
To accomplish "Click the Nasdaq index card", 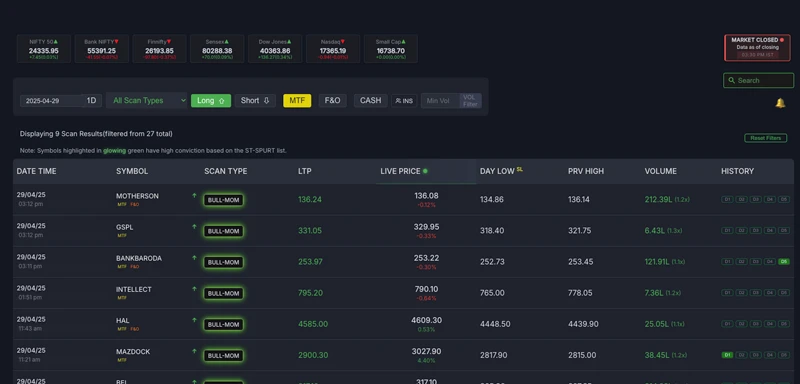I will point(333,48).
